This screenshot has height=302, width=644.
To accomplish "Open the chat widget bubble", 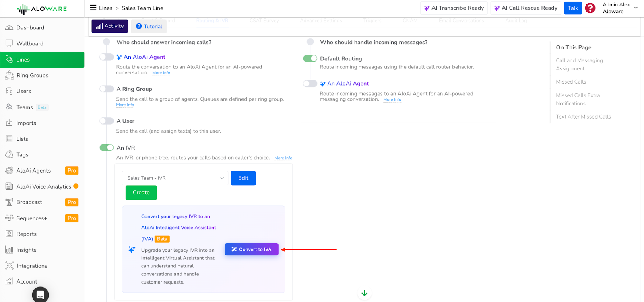I will [40, 294].
